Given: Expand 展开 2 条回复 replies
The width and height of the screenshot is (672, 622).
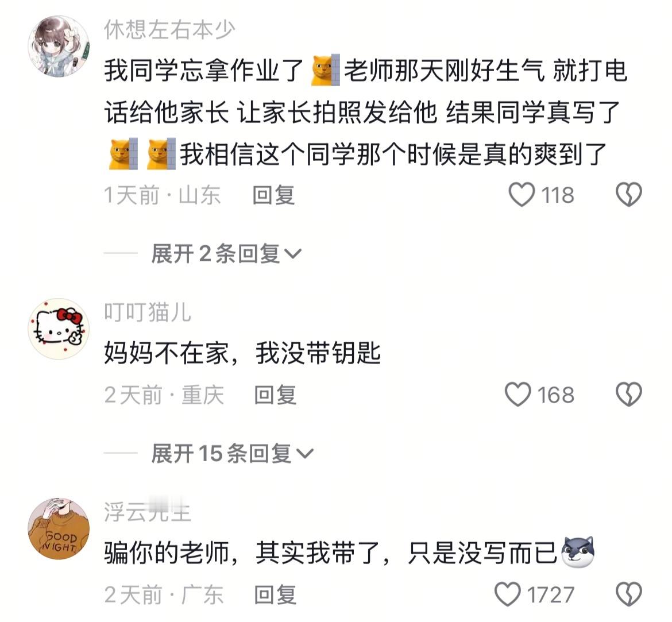Looking at the screenshot, I should tap(226, 253).
